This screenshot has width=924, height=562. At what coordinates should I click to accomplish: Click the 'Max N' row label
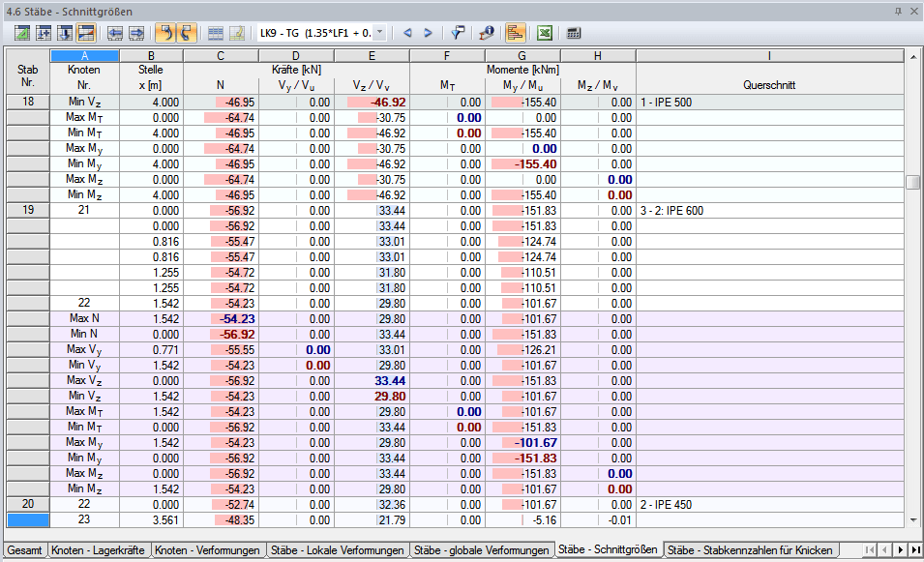(84, 318)
